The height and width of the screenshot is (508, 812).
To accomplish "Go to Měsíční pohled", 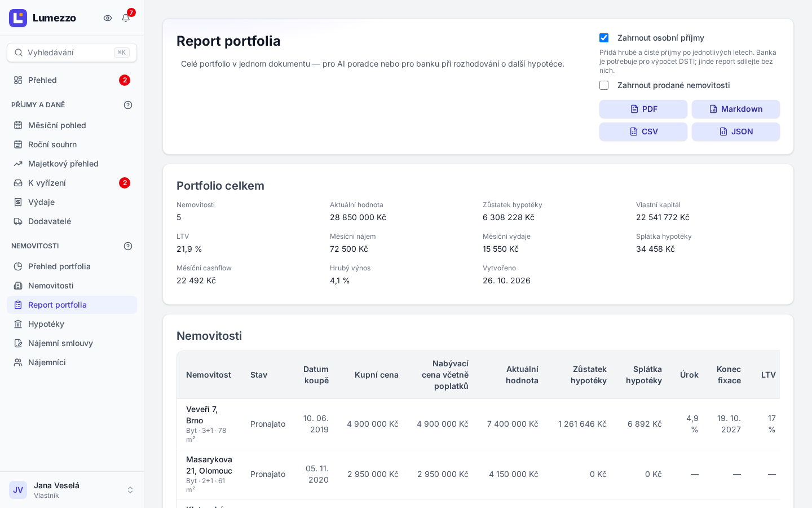I will [x=72, y=125].
